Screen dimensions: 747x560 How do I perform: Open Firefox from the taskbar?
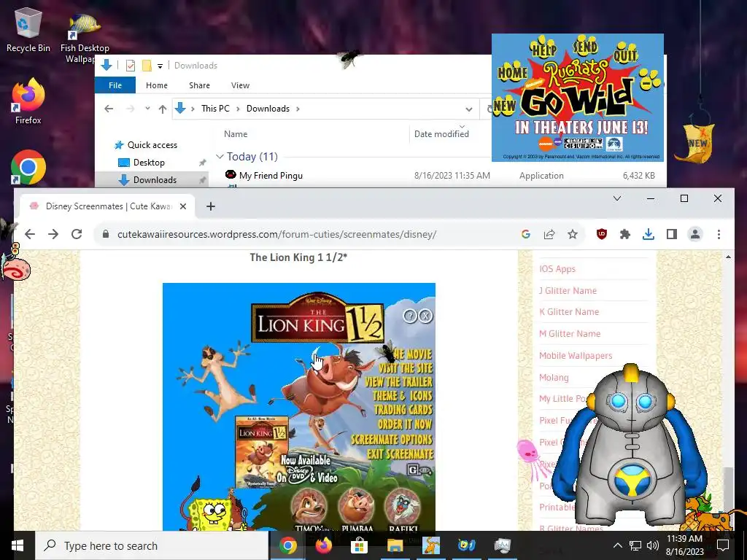(323, 545)
